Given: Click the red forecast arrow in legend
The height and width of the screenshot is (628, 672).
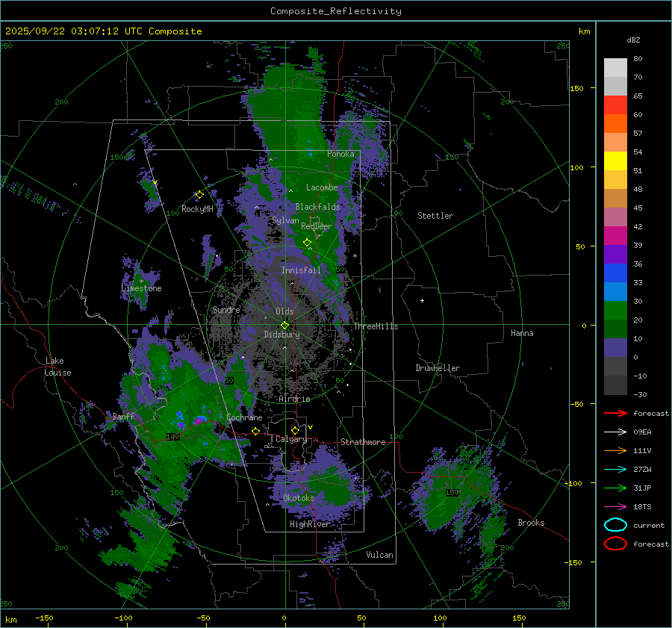Looking at the screenshot, I should (x=615, y=413).
